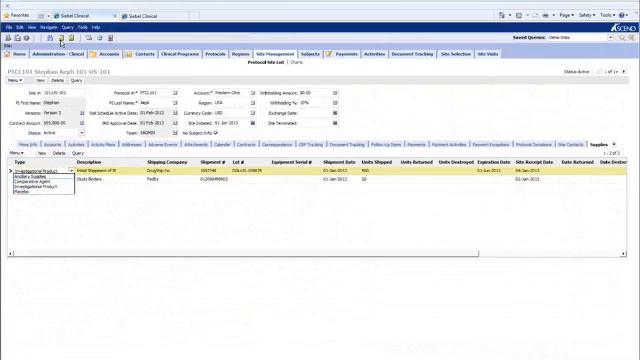Open the pick icon beside Versions field
The width and height of the screenshot is (640, 360).
pos(82,113)
